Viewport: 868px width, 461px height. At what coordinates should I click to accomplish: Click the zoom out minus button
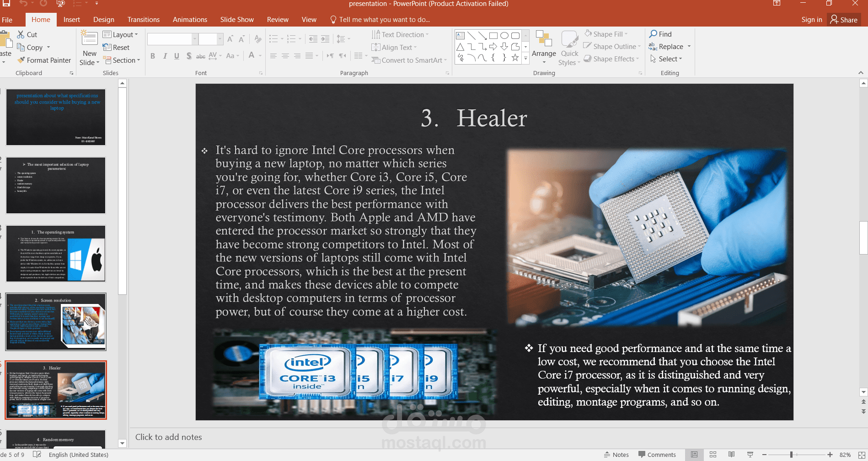pyautogui.click(x=764, y=455)
